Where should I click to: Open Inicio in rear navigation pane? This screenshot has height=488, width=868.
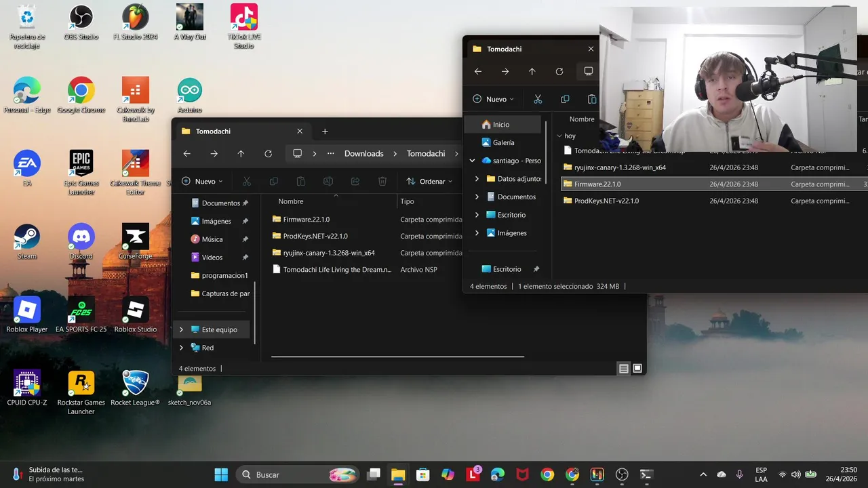502,125
